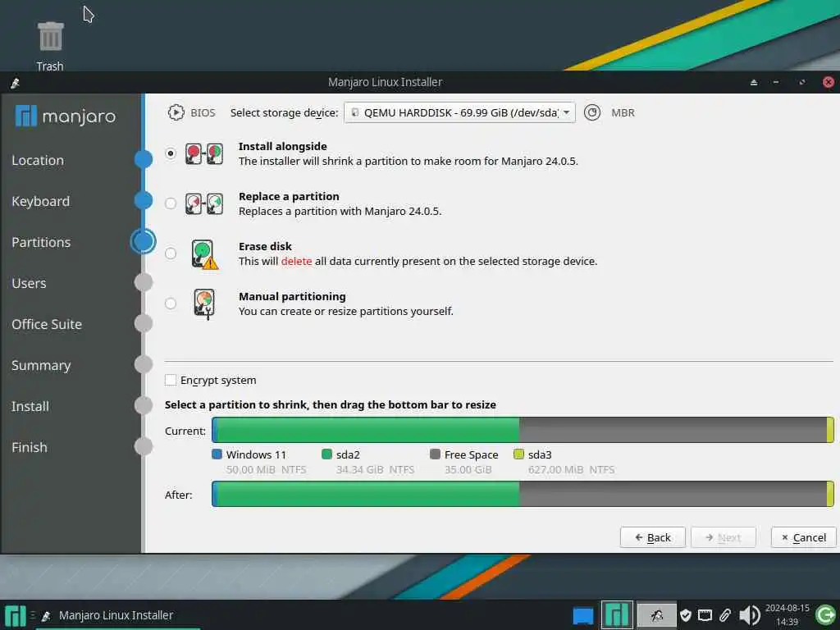The height and width of the screenshot is (630, 840).
Task: Go to the Location step
Action: click(x=38, y=160)
